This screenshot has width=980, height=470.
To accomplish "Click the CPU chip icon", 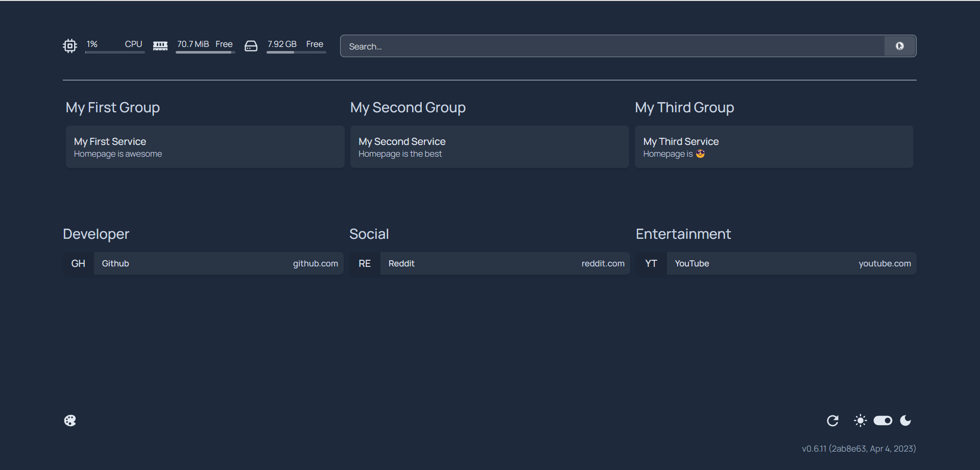I will tap(70, 46).
